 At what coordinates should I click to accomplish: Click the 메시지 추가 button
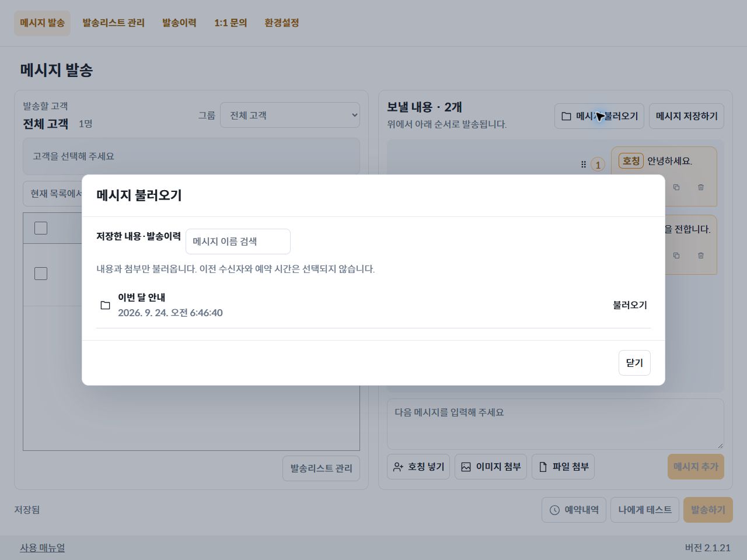696,467
